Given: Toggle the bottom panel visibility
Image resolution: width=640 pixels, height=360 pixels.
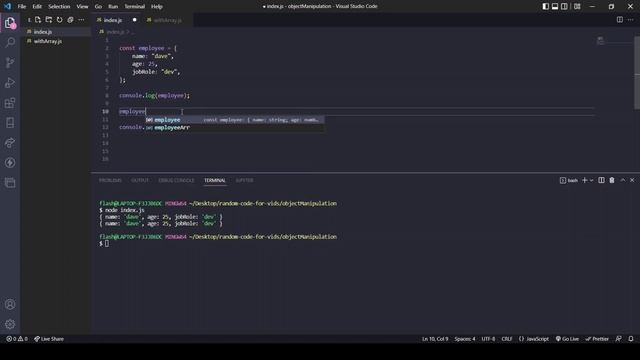Looking at the screenshot, I should 555,6.
